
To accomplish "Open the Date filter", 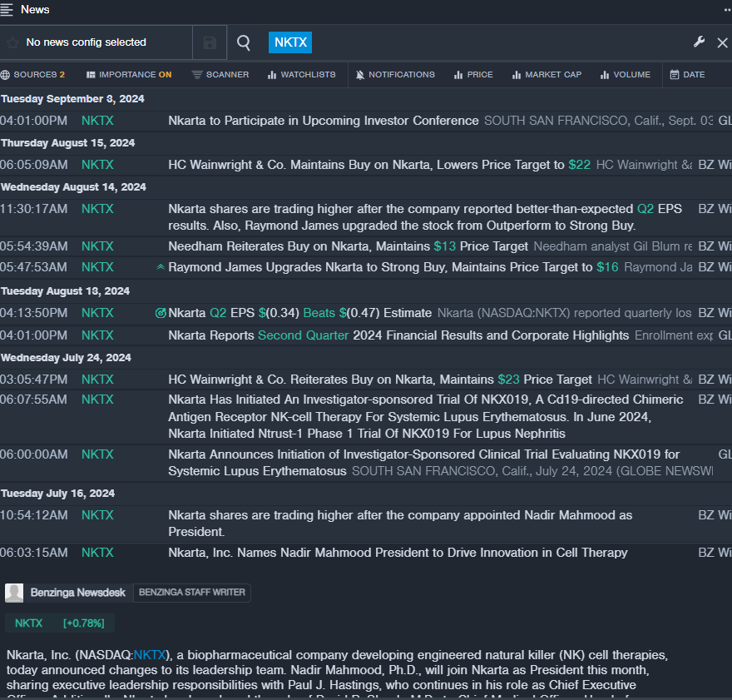I will point(687,75).
